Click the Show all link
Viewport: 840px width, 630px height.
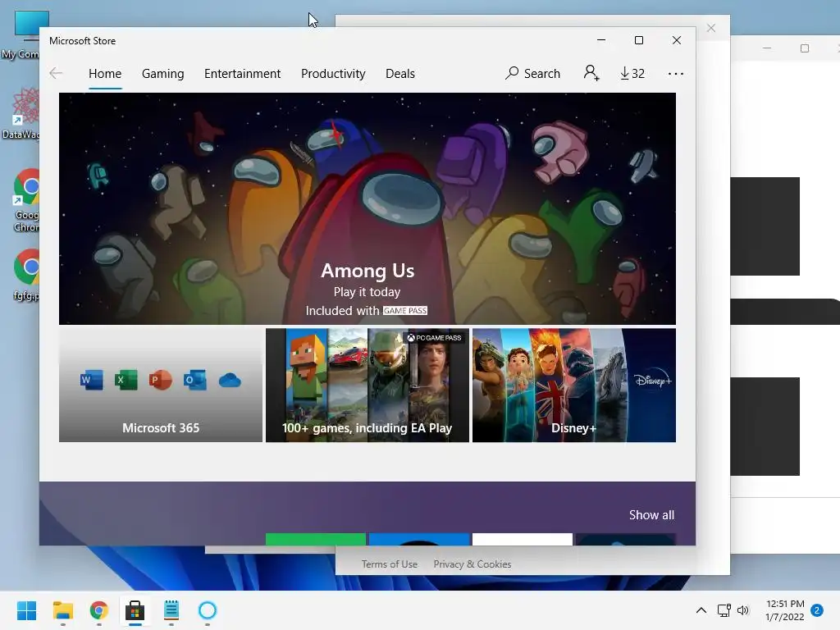(x=651, y=515)
